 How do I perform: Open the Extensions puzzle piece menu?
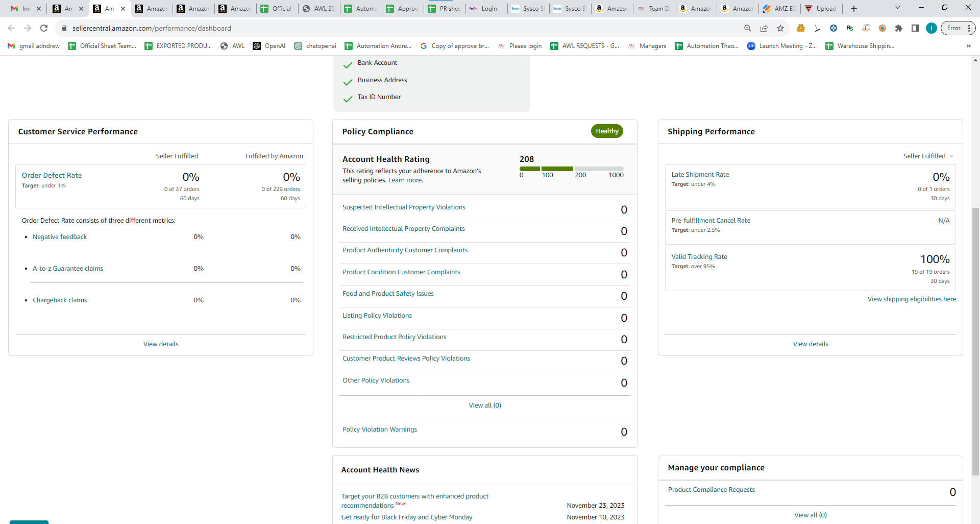[x=899, y=28]
